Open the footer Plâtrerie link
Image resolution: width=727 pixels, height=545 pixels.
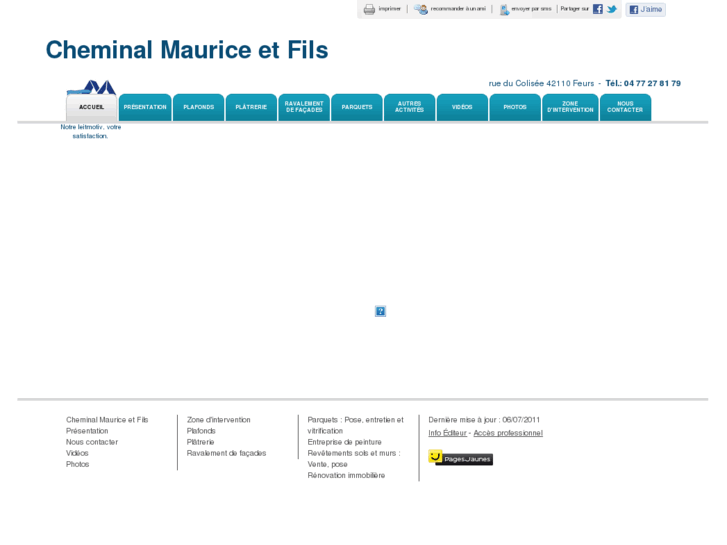pyautogui.click(x=200, y=442)
